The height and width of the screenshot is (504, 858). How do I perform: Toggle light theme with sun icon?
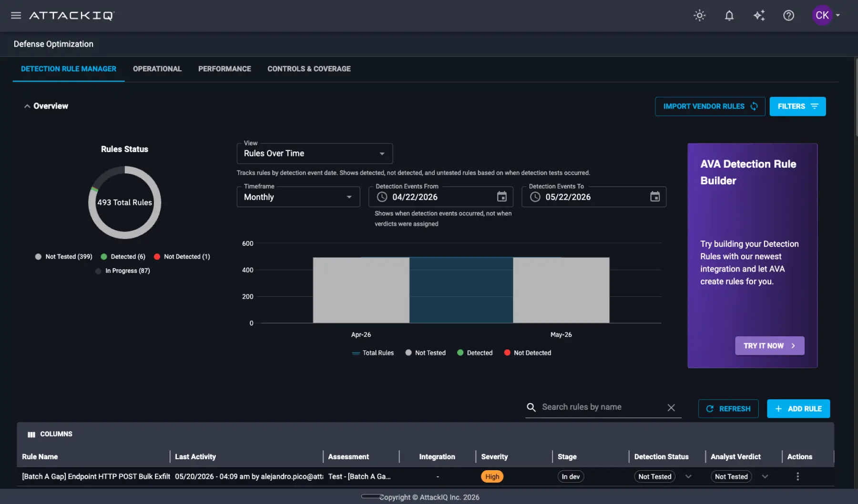[x=699, y=15]
